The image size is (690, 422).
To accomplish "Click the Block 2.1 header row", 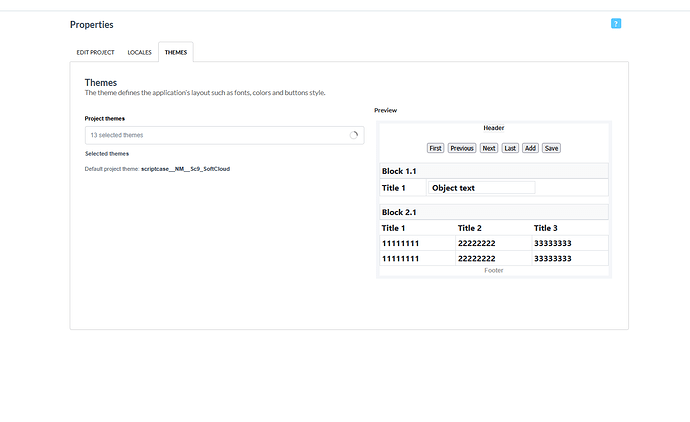I will [x=494, y=212].
